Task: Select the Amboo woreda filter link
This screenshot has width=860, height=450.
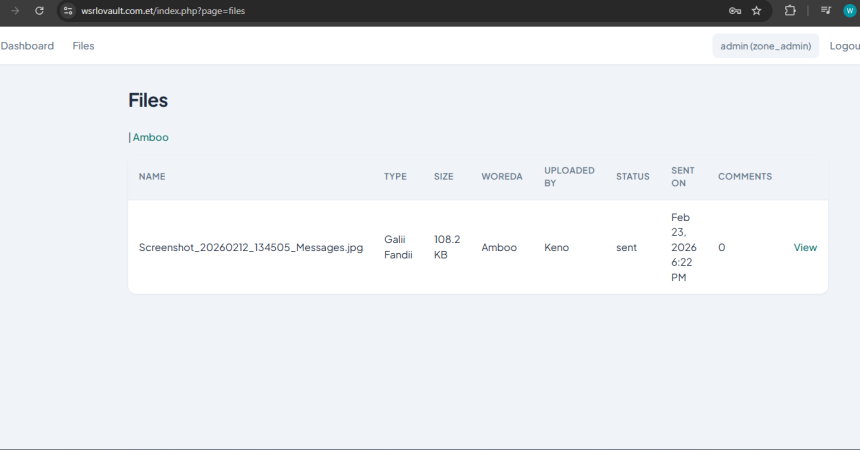Action: click(150, 137)
